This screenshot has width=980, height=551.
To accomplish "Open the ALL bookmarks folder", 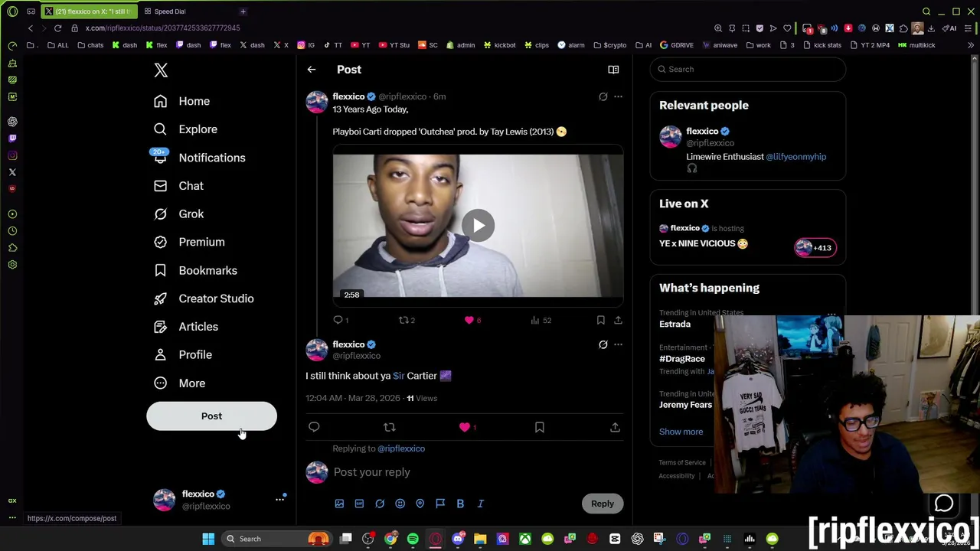I will pos(57,45).
